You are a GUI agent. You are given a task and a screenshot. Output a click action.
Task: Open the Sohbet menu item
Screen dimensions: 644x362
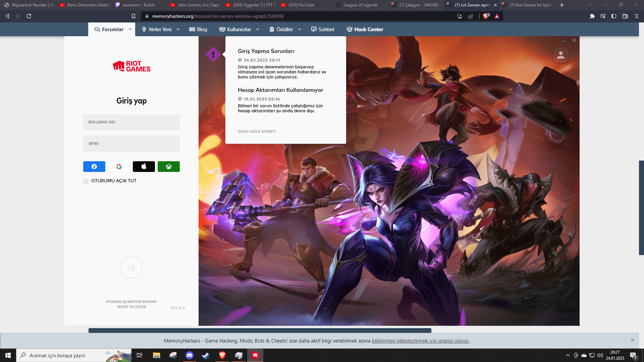323,29
